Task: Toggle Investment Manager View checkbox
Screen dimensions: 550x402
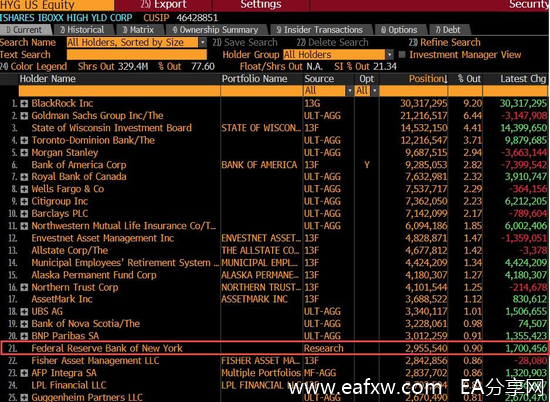Action: (402, 54)
